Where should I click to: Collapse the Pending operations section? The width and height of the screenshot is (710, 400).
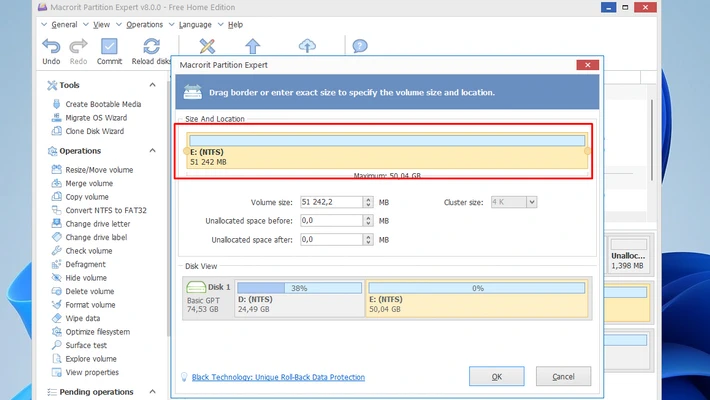(x=153, y=391)
